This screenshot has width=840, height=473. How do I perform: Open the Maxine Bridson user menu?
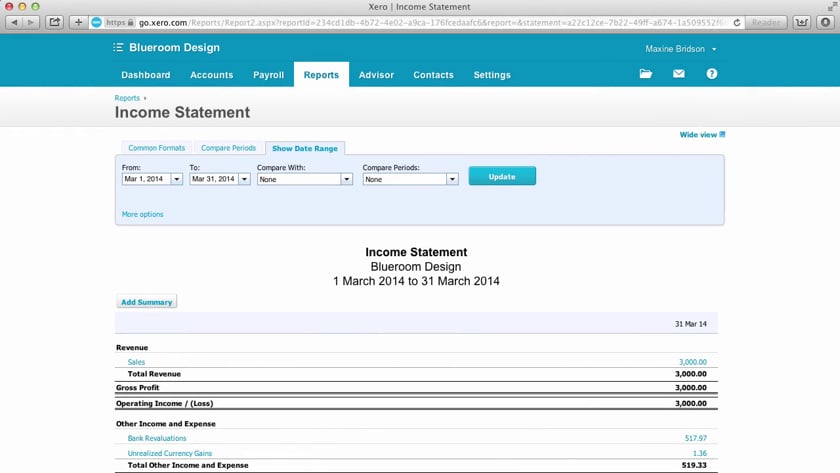click(x=680, y=49)
